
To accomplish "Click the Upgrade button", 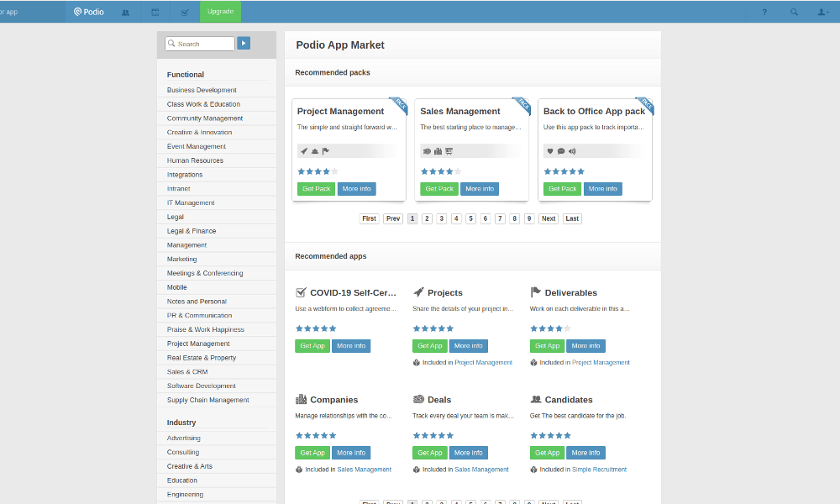I will point(220,11).
